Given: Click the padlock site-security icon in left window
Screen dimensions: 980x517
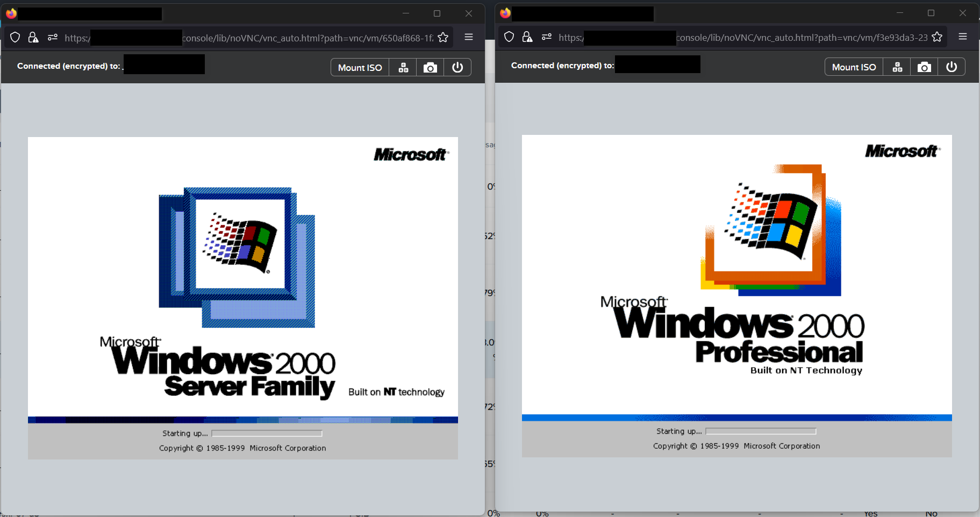Looking at the screenshot, I should point(33,37).
